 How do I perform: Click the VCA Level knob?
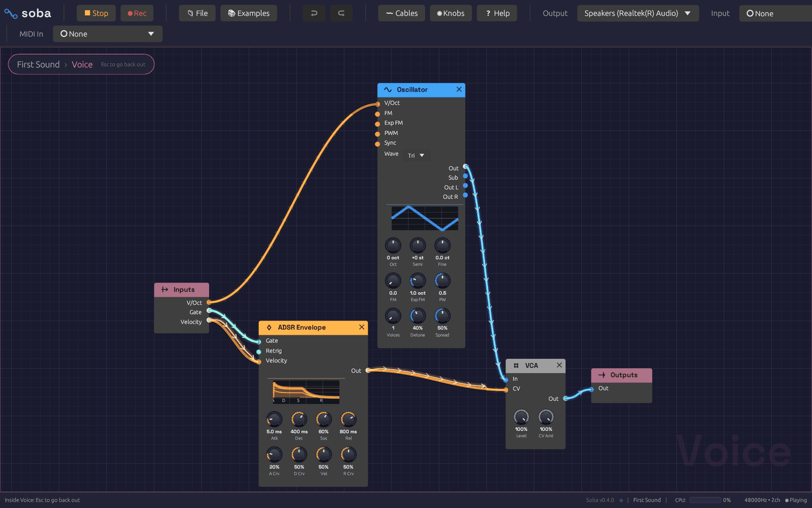tap(521, 417)
